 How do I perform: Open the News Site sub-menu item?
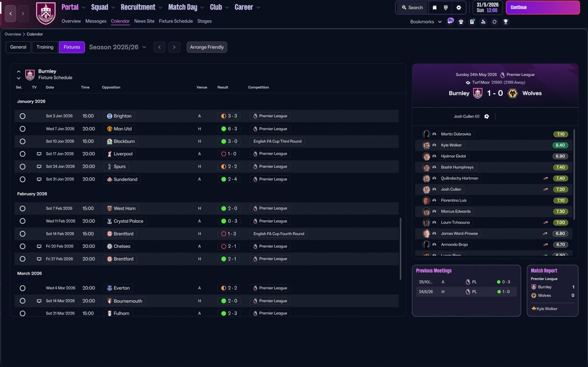144,21
